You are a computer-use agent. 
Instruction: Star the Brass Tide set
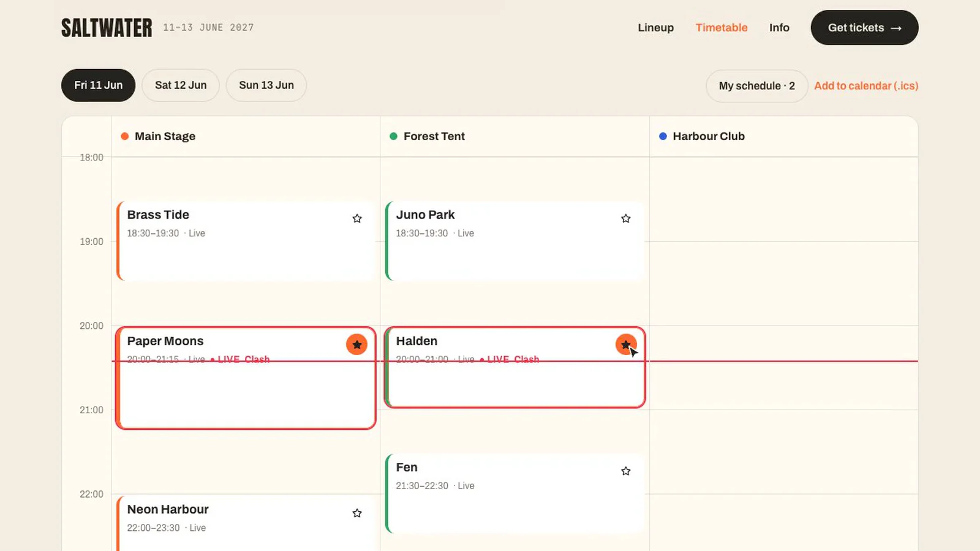[357, 219]
